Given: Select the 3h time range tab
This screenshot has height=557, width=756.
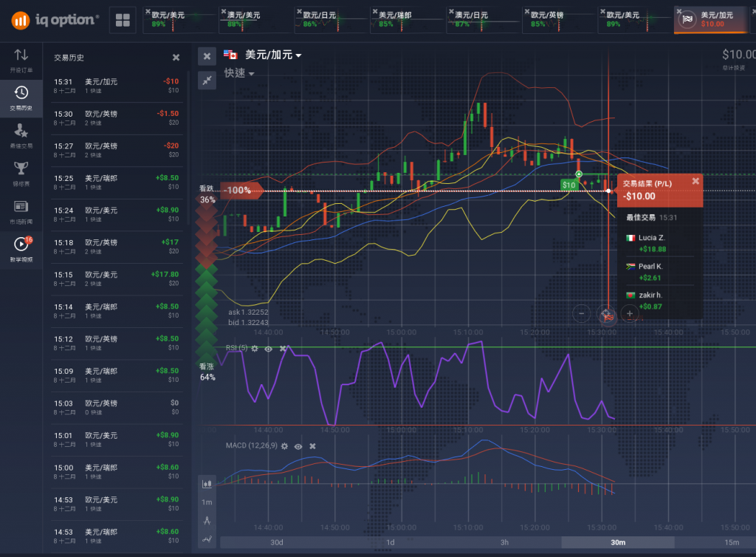Looking at the screenshot, I should coord(504,542).
